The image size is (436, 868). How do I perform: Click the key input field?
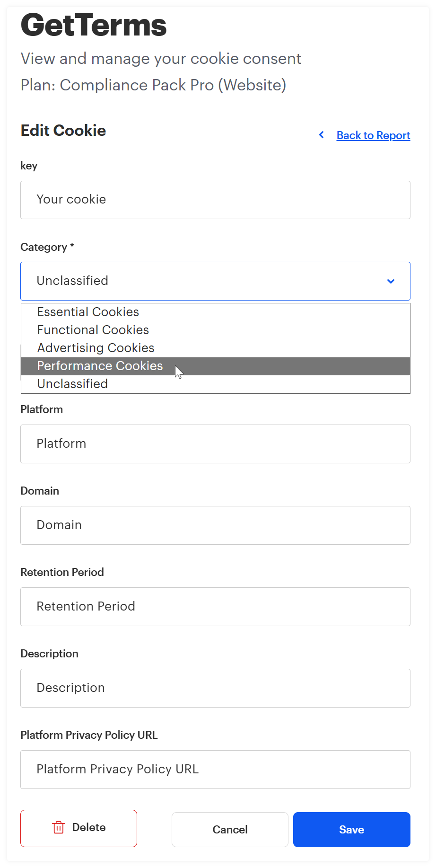pos(215,200)
